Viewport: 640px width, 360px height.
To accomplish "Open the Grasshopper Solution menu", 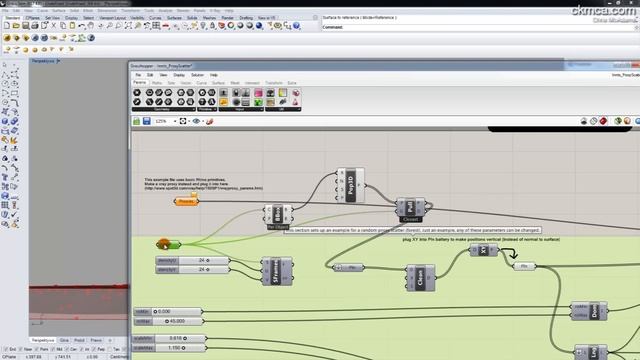I will tap(197, 75).
